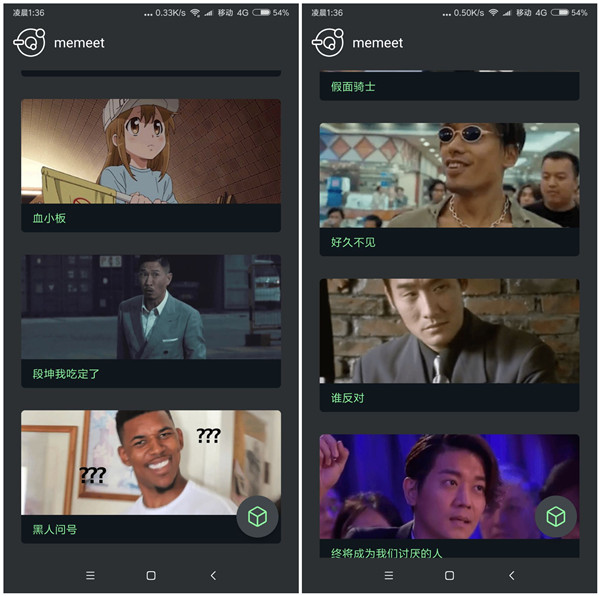Tap the Android back arrow on left screen
Viewport: 600px width, 596px height.
[213, 575]
